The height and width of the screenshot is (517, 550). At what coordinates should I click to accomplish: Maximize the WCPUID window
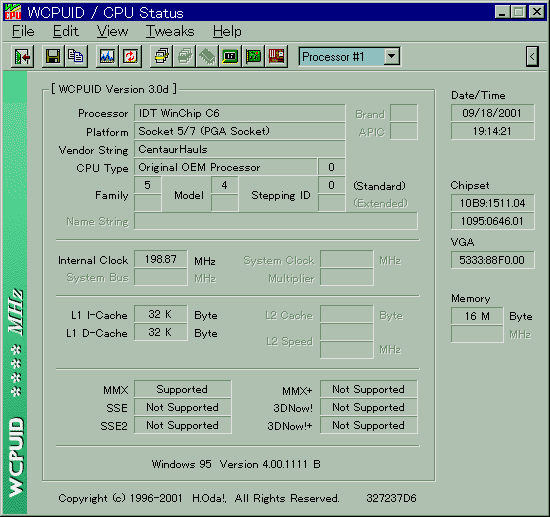[x=518, y=12]
